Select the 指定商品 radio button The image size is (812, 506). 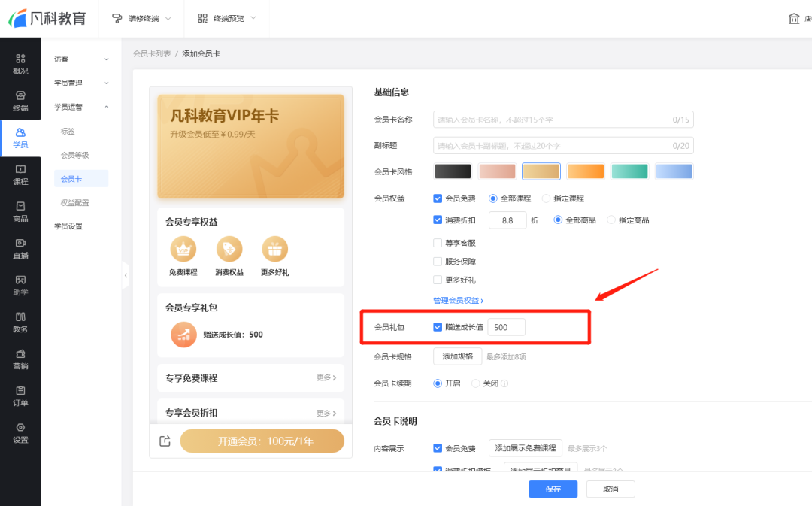point(611,220)
